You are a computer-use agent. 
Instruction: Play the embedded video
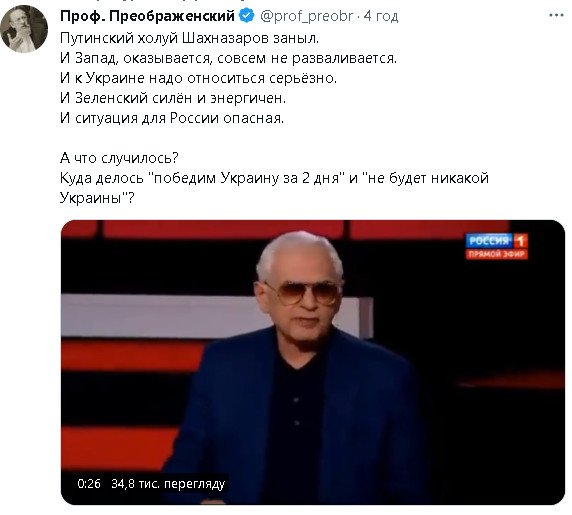point(313,362)
